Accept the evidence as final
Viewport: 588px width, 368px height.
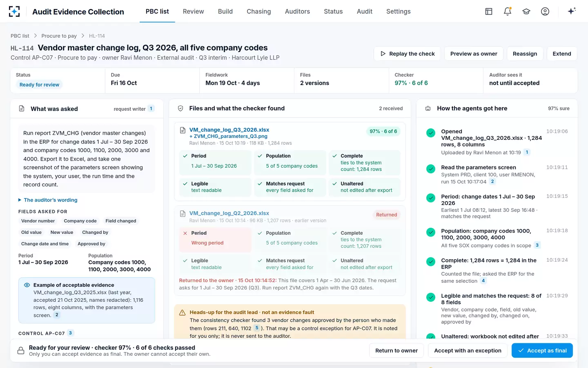542,350
